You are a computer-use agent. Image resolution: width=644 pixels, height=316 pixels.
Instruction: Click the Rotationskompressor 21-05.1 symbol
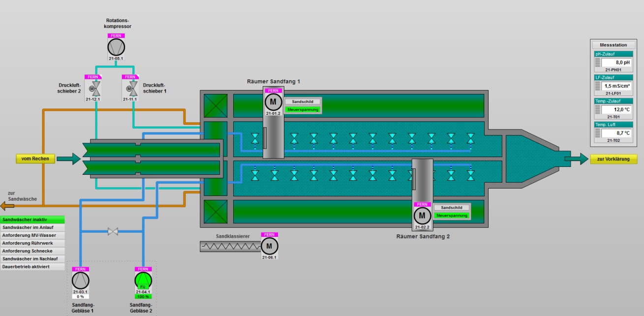pos(116,47)
